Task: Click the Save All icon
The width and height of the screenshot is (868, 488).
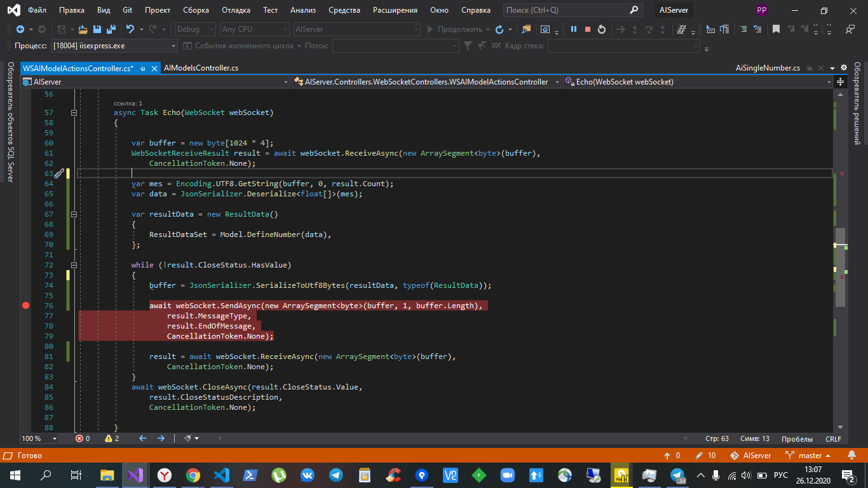Action: point(111,29)
